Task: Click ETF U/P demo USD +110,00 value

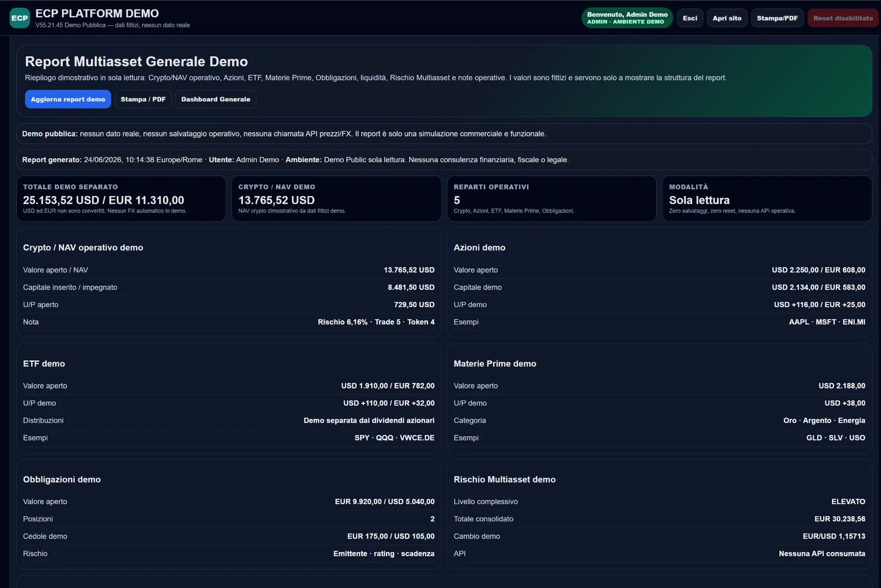Action: click(389, 403)
